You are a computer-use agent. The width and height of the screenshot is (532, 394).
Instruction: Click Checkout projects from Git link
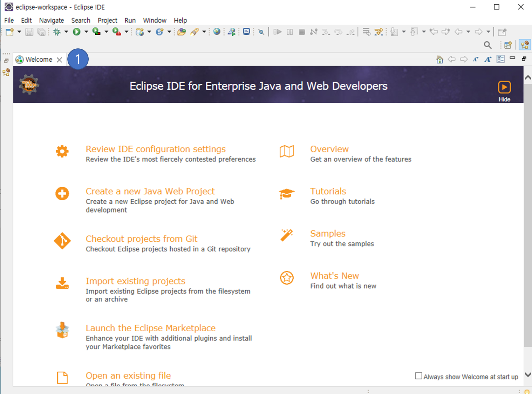141,239
